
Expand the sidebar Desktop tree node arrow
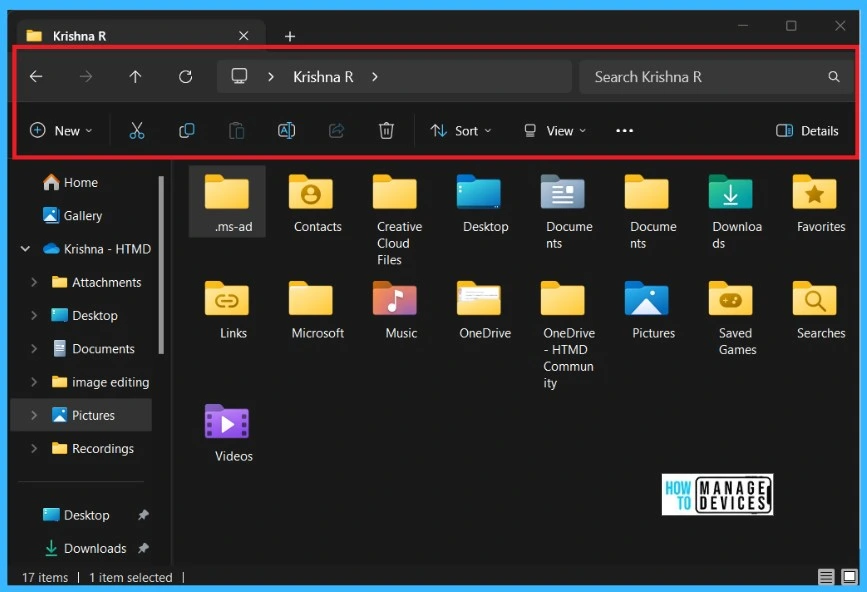(34, 315)
